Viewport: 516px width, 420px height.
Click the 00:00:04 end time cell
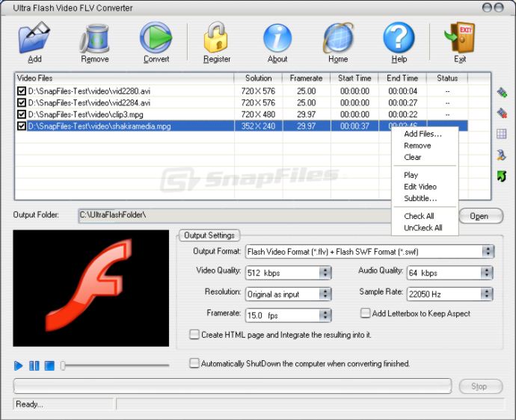[x=402, y=91]
